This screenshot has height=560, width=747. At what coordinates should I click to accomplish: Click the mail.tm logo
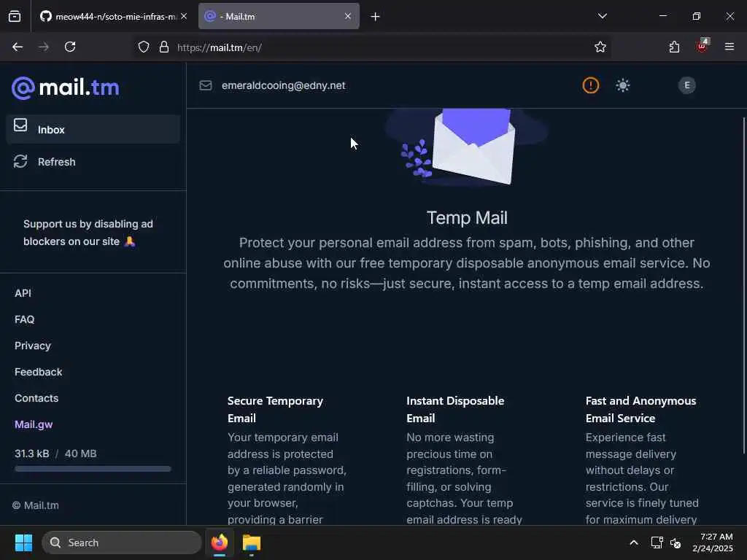pos(65,88)
